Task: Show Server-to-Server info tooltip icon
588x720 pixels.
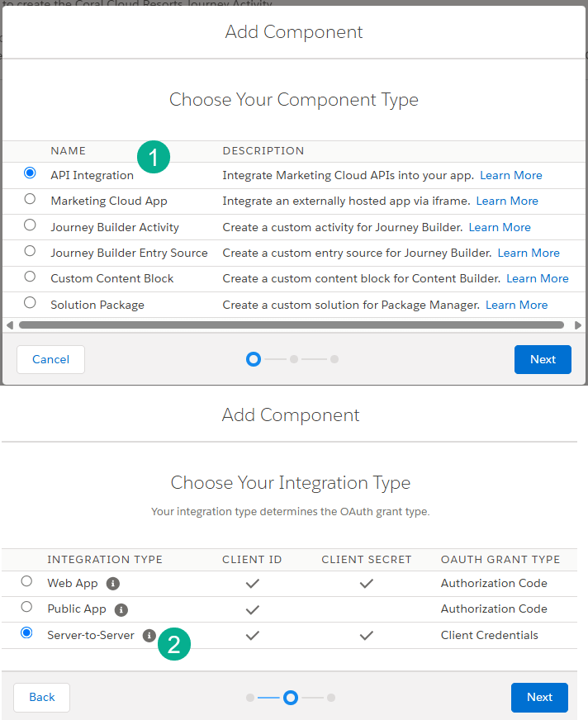Action: (x=149, y=636)
